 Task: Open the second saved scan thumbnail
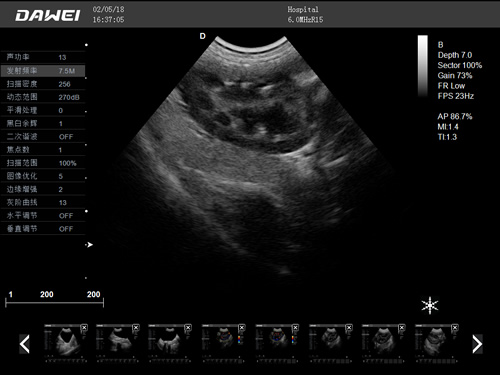118,343
